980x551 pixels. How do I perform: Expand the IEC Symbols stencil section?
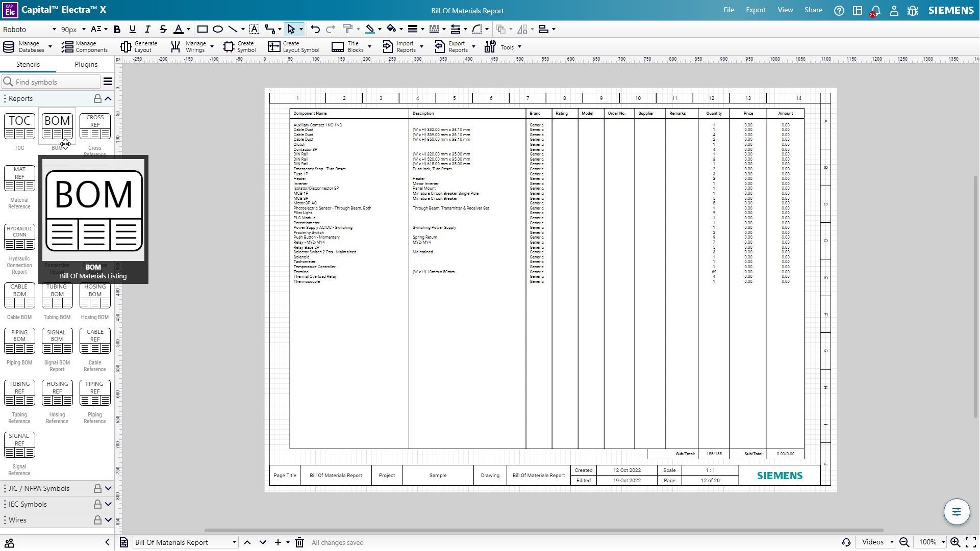tap(108, 504)
